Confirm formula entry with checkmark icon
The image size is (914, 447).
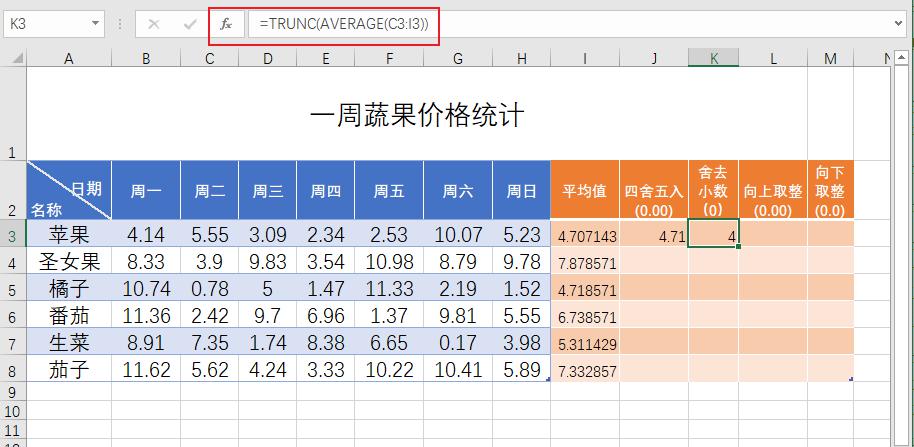190,24
